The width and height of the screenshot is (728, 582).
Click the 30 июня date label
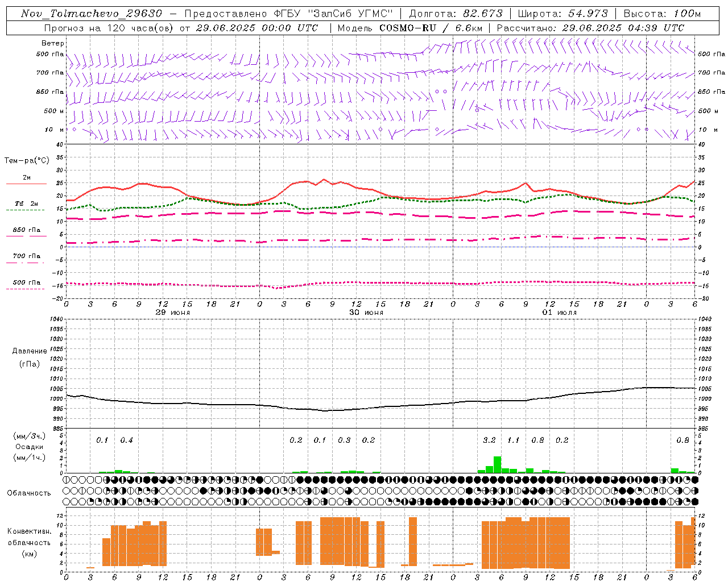(366, 313)
